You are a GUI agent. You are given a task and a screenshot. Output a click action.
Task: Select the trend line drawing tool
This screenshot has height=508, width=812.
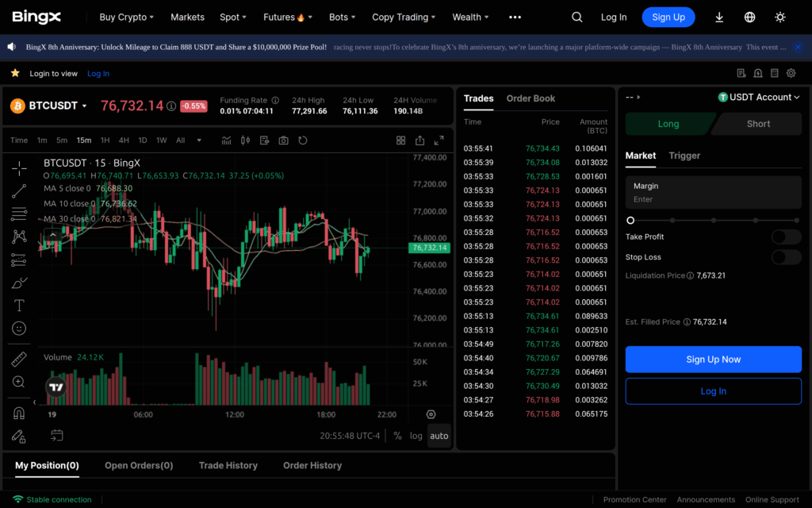[x=19, y=190]
